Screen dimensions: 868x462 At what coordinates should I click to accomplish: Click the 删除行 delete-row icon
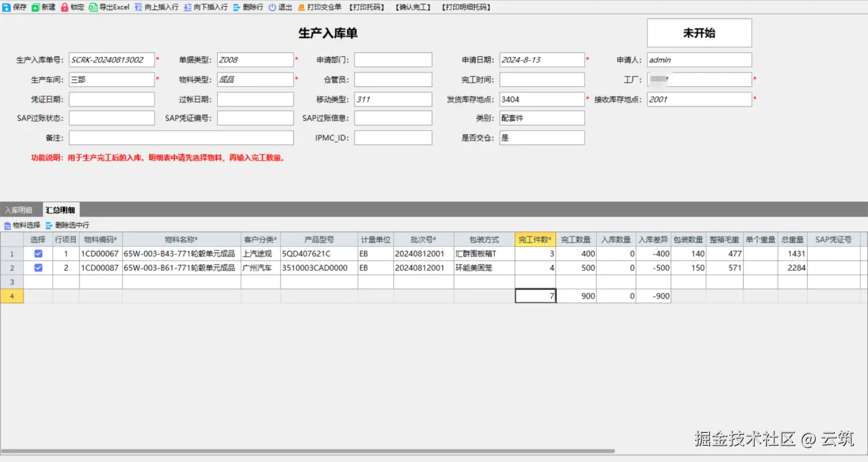[x=237, y=7]
